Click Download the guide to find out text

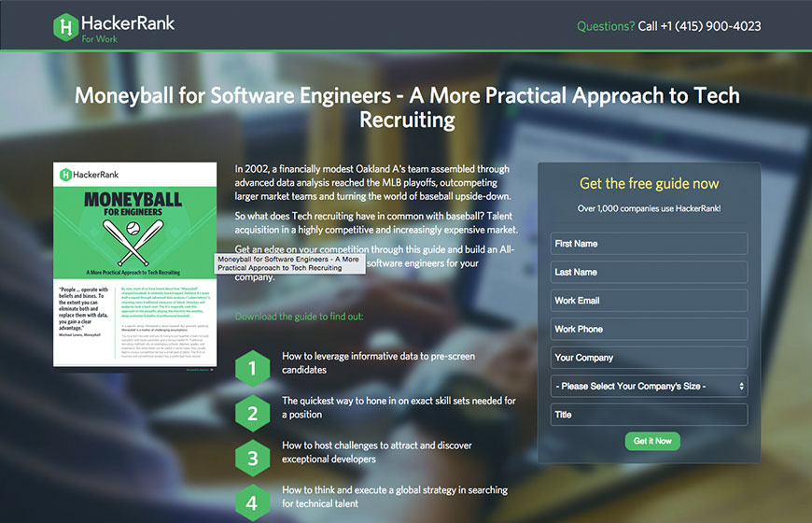point(299,317)
